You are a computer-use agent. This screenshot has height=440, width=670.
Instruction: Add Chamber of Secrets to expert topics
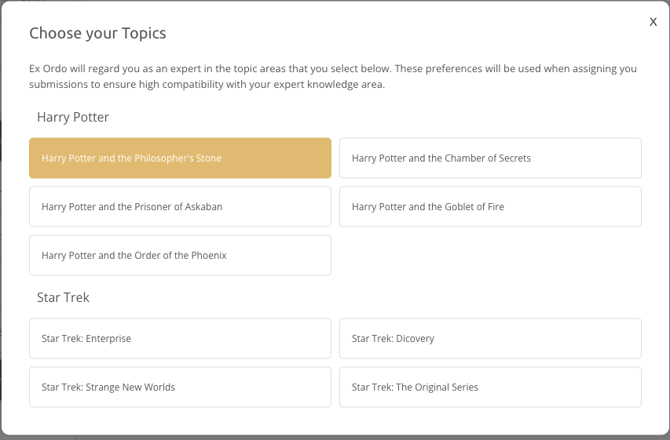490,158
